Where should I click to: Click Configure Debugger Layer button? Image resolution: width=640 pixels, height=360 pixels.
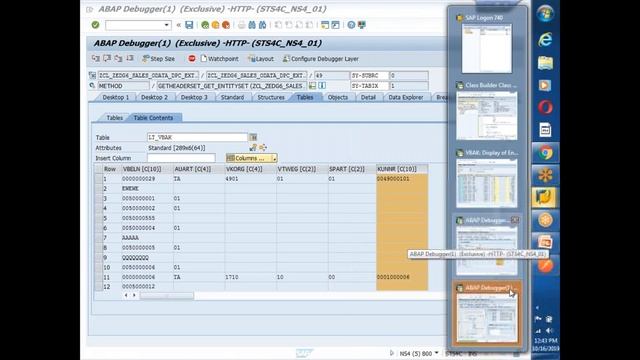coord(321,59)
